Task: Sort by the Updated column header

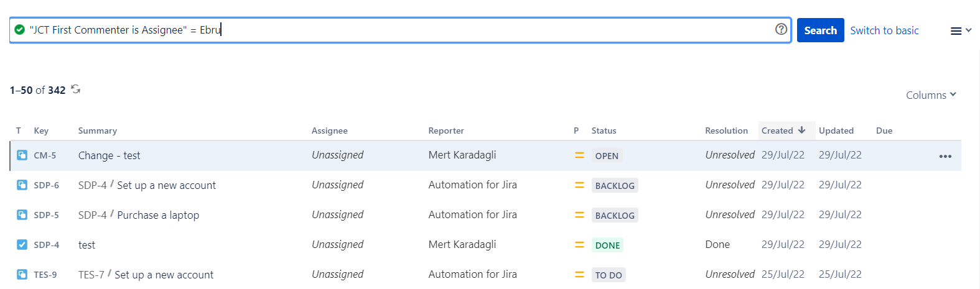Action: pos(836,131)
